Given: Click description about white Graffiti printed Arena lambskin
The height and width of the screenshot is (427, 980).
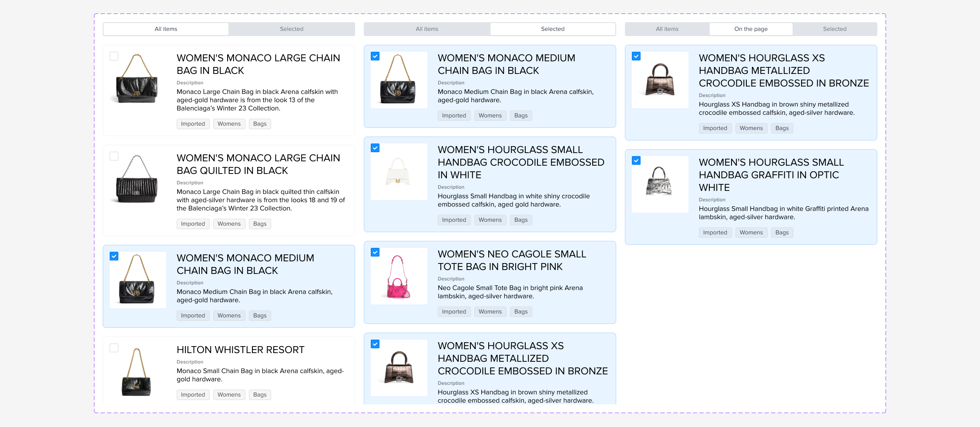Looking at the screenshot, I should (783, 213).
